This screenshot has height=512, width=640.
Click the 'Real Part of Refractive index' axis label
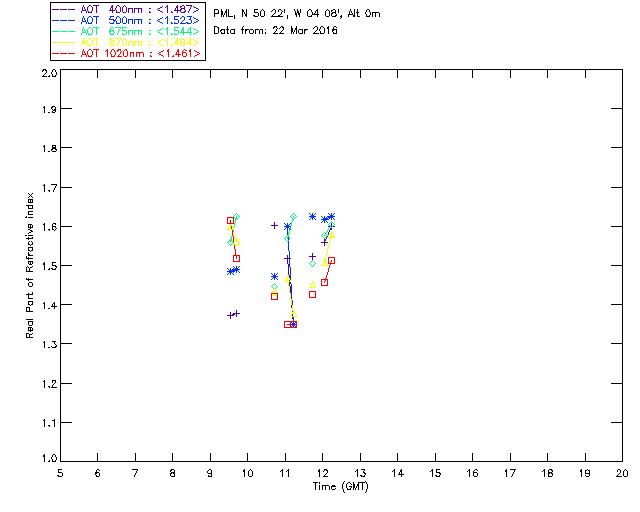click(x=29, y=265)
